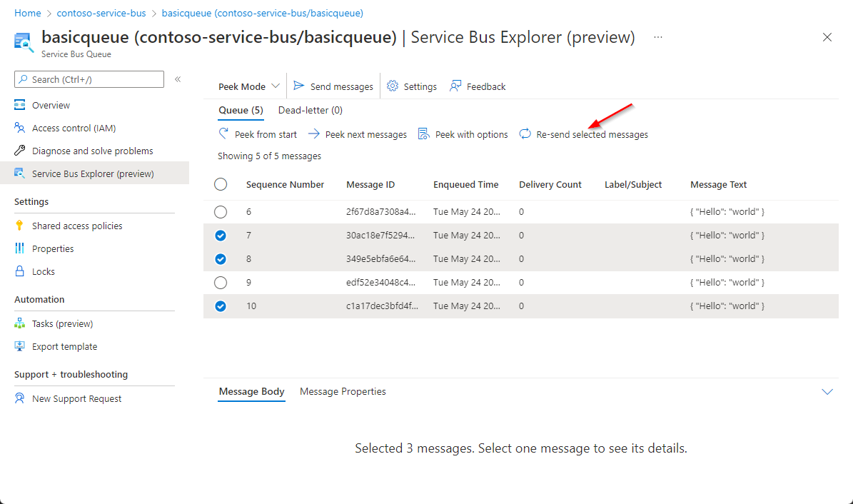Open the Message Properties tab
Image resolution: width=853 pixels, height=504 pixels.
(x=343, y=391)
